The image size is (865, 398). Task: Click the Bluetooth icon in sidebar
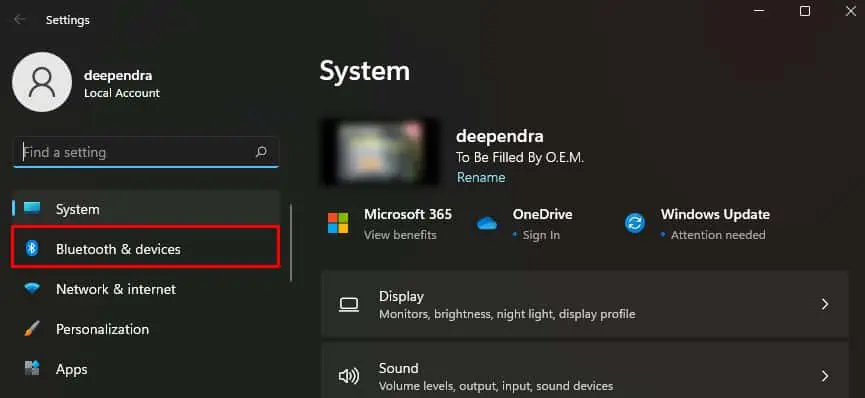click(32, 249)
